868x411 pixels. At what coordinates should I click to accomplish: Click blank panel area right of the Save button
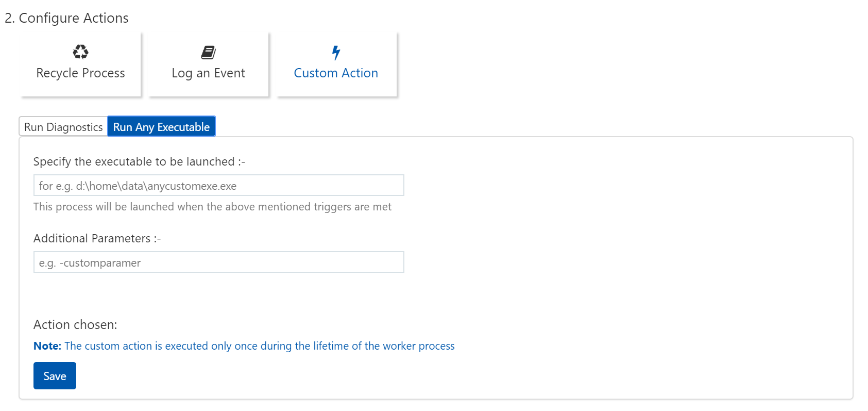pyautogui.click(x=412, y=376)
